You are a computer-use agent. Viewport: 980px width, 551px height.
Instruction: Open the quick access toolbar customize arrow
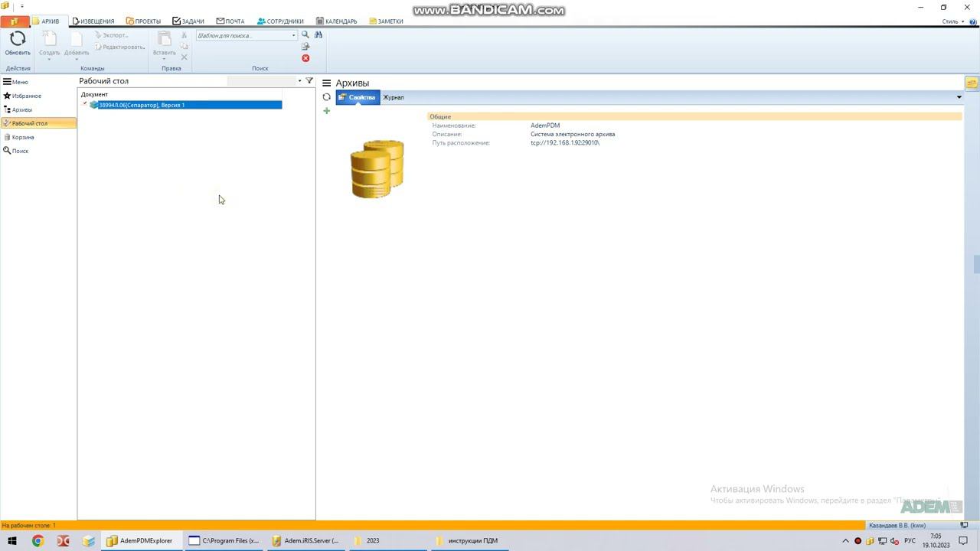click(22, 6)
